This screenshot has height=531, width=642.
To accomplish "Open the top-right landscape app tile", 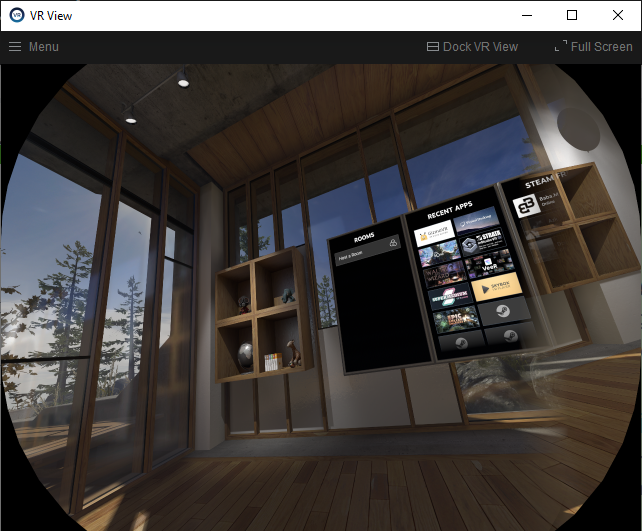I will tap(477, 220).
